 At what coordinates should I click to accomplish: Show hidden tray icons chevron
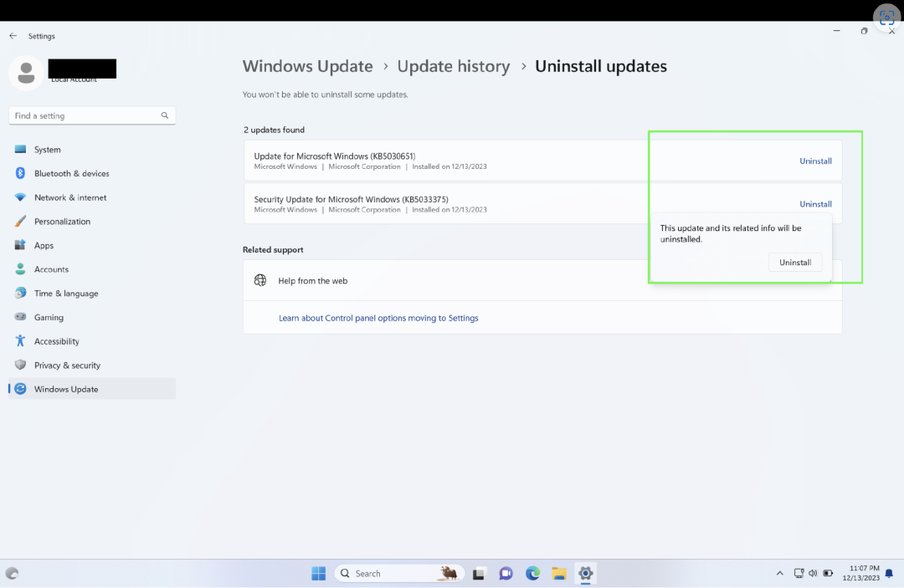(779, 573)
